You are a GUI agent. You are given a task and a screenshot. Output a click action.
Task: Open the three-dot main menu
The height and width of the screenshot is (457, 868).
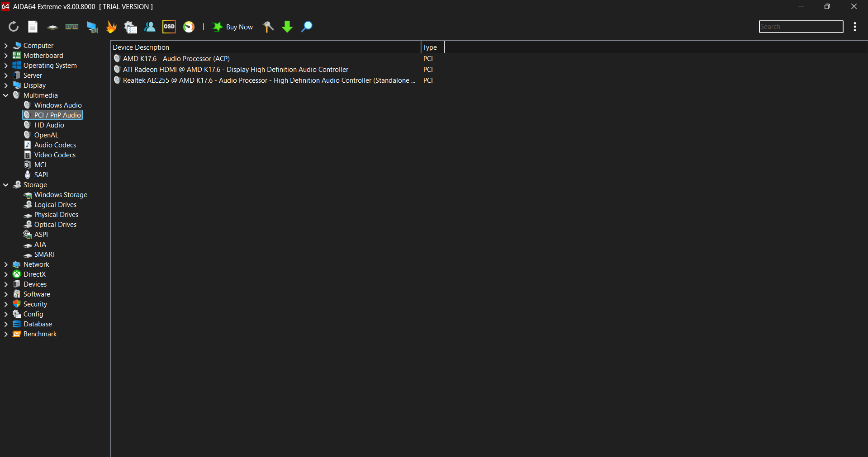(855, 27)
